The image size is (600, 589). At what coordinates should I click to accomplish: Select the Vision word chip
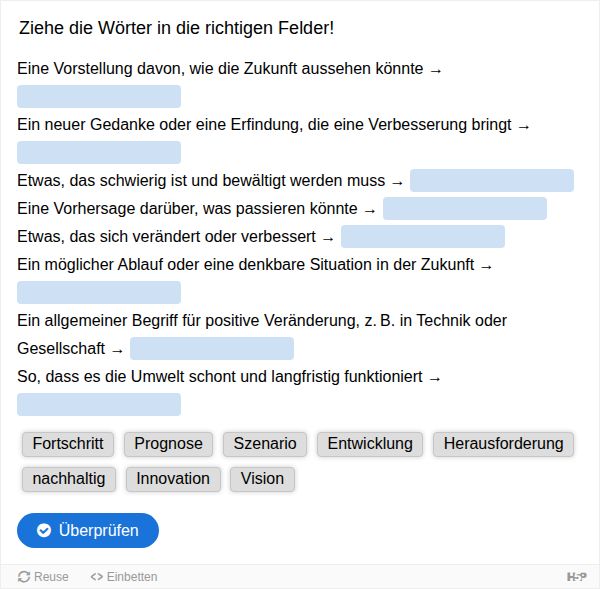tap(262, 479)
